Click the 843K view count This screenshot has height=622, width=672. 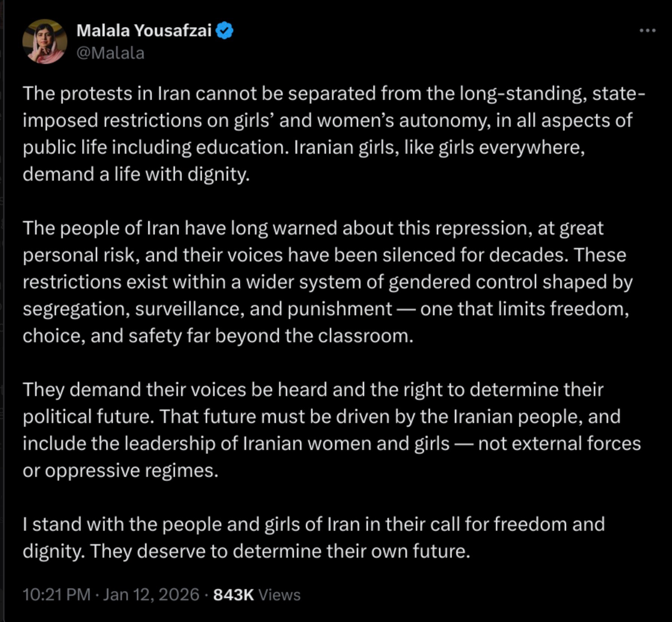[x=233, y=594]
